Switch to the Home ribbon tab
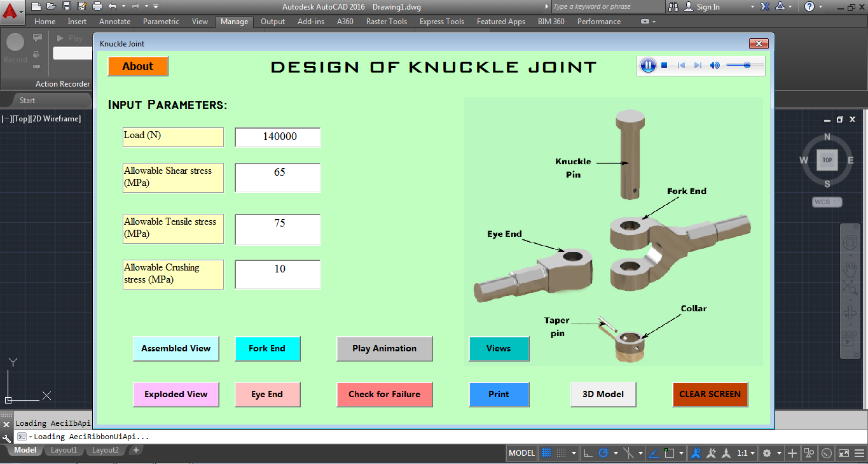Screen dimensions: 868x464 pyautogui.click(x=45, y=22)
